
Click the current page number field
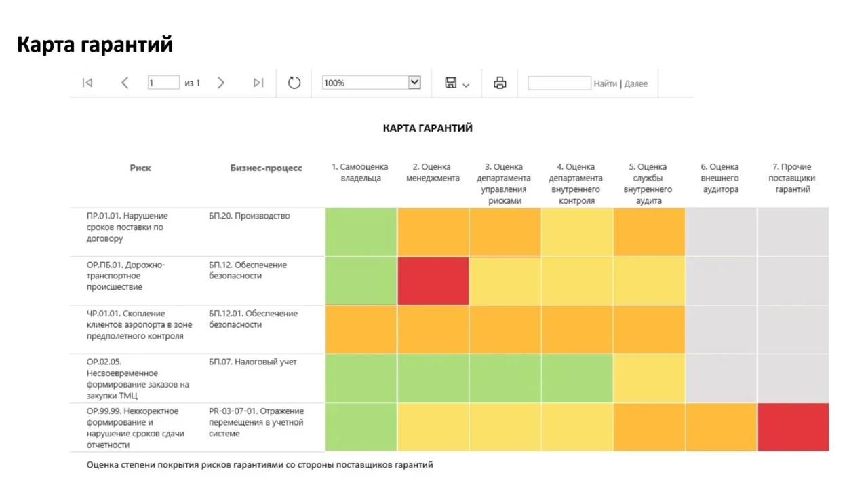coord(163,83)
